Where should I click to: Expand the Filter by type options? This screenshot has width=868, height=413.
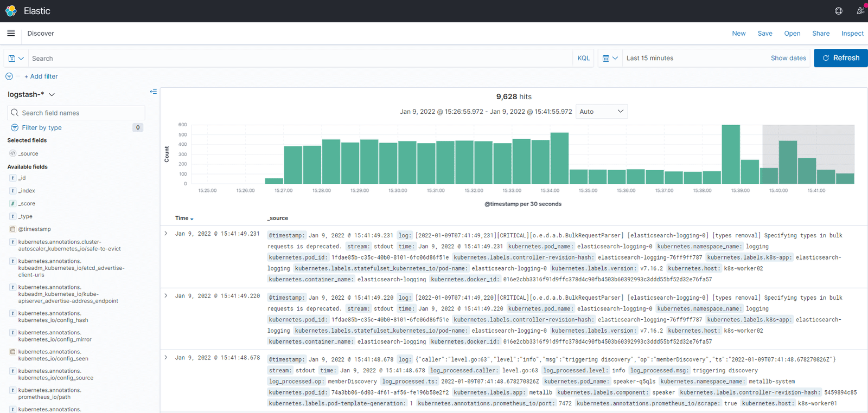42,128
